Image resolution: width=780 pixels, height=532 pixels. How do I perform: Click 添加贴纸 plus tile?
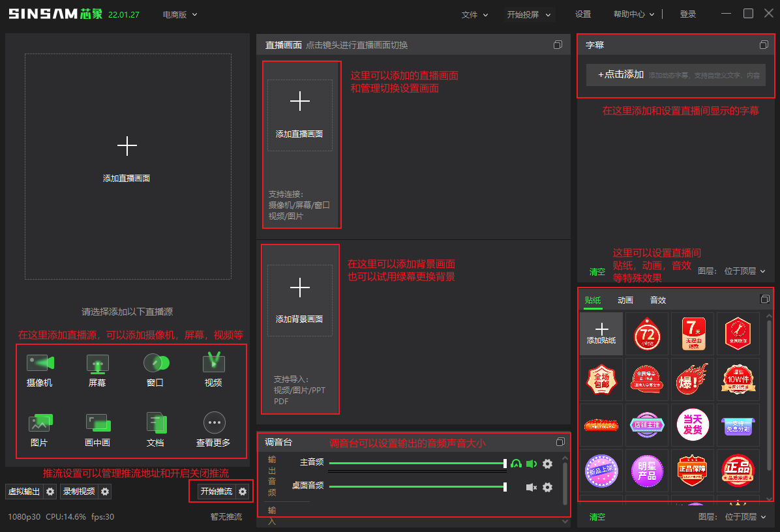tap(601, 334)
